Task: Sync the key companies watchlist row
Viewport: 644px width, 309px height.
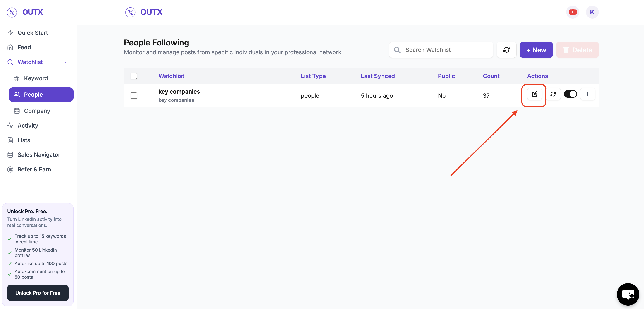Action: tap(553, 94)
